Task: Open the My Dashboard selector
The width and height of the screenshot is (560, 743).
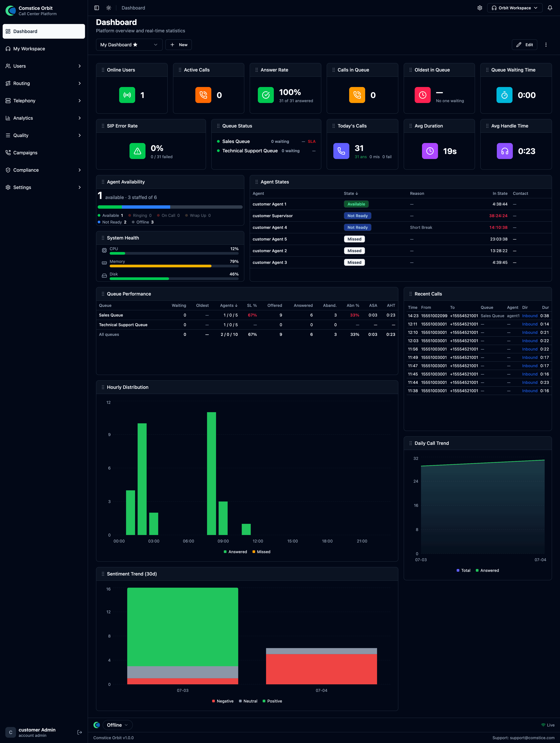Action: point(129,45)
